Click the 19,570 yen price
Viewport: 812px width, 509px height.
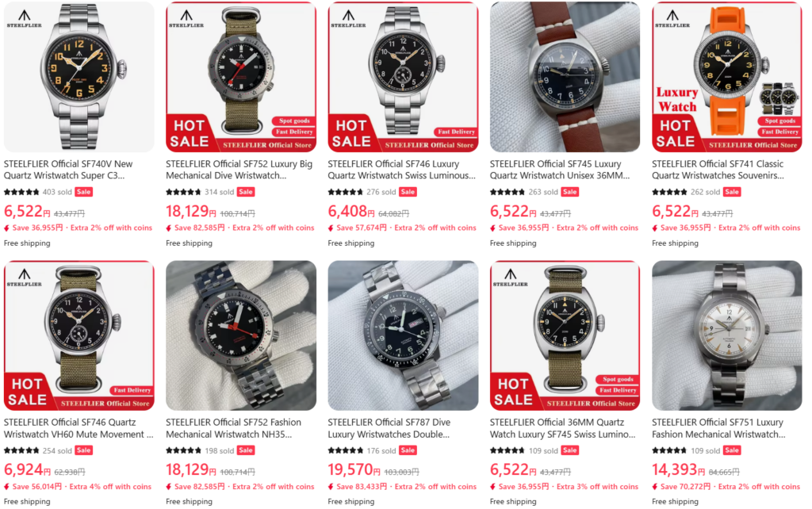pos(350,469)
